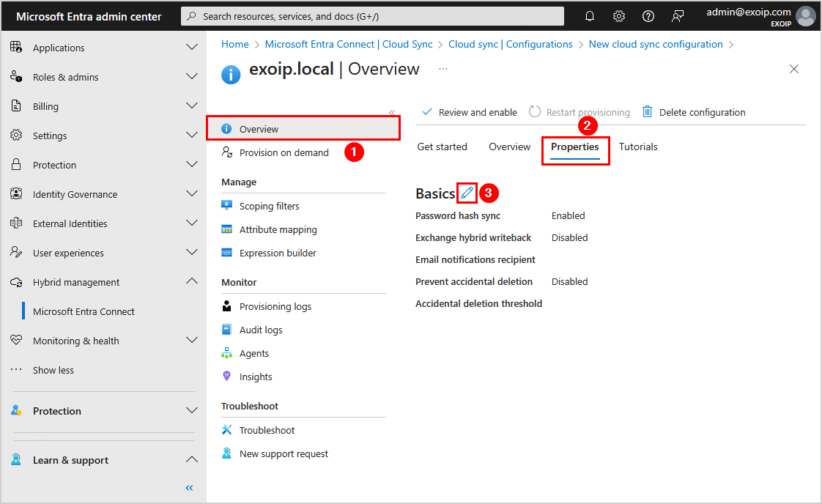Click the Monitoring & health heart icon

[x=16, y=341]
